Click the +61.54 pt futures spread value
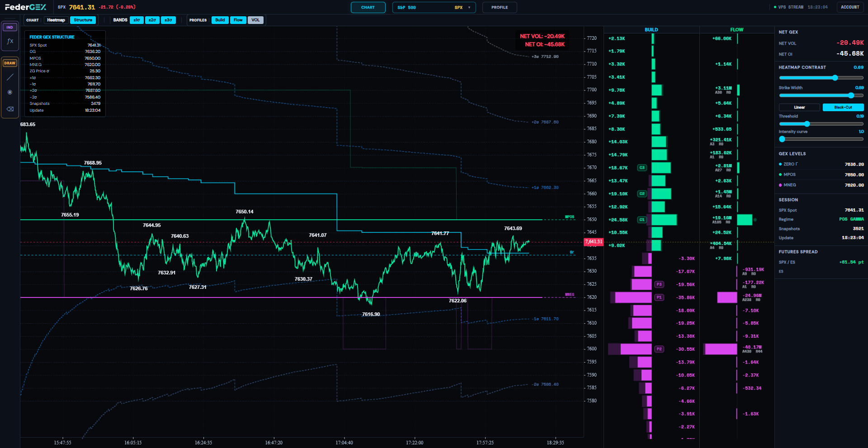Image resolution: width=868 pixels, height=448 pixels. point(851,262)
